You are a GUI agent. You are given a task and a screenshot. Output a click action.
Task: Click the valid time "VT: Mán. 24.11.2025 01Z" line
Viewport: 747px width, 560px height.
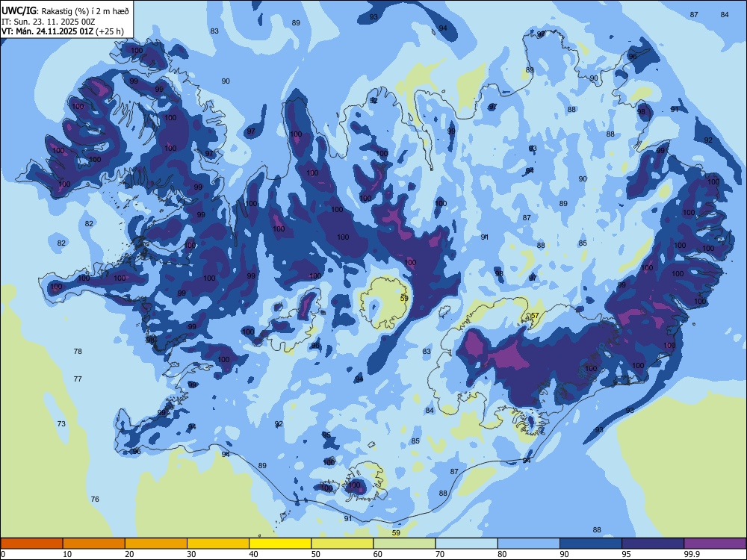[63, 31]
